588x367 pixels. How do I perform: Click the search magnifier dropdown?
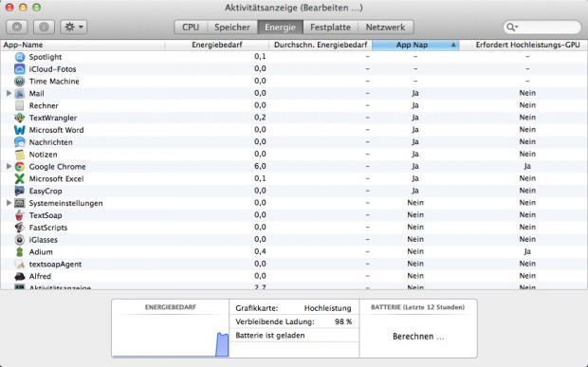(x=512, y=27)
